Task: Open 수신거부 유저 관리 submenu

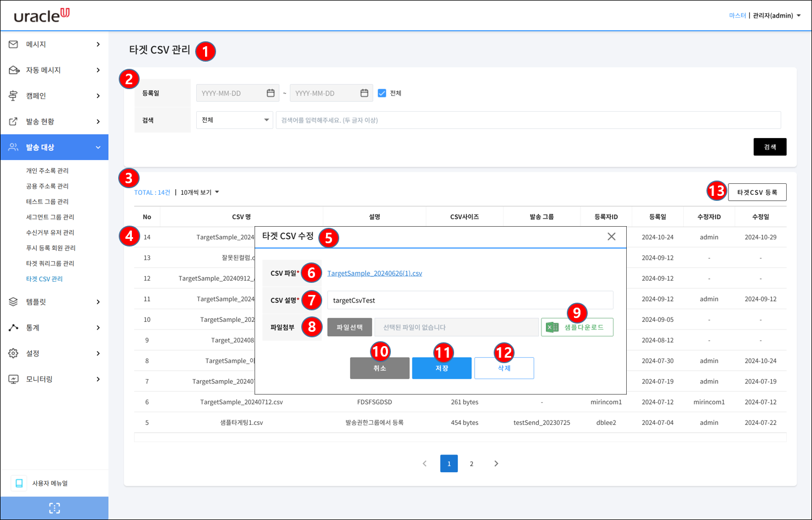Action: click(x=50, y=232)
